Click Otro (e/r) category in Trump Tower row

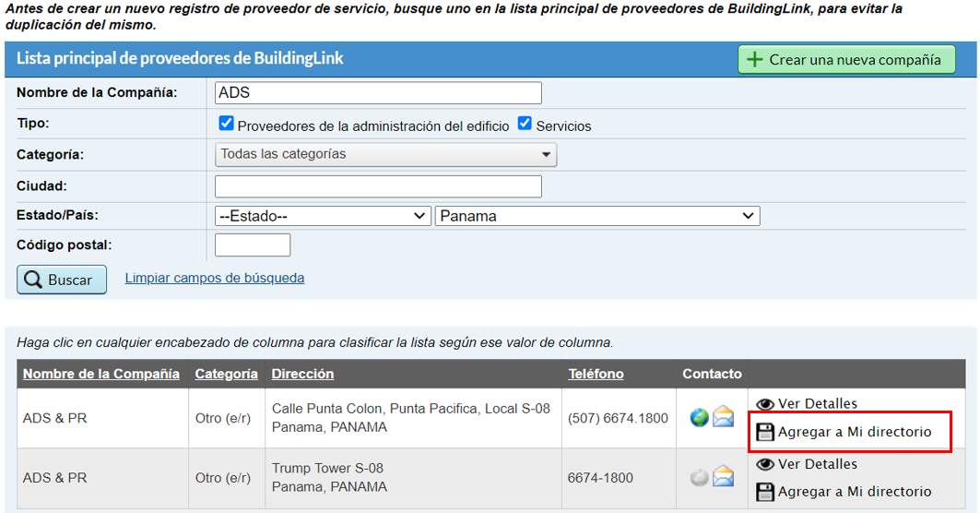[x=223, y=477]
